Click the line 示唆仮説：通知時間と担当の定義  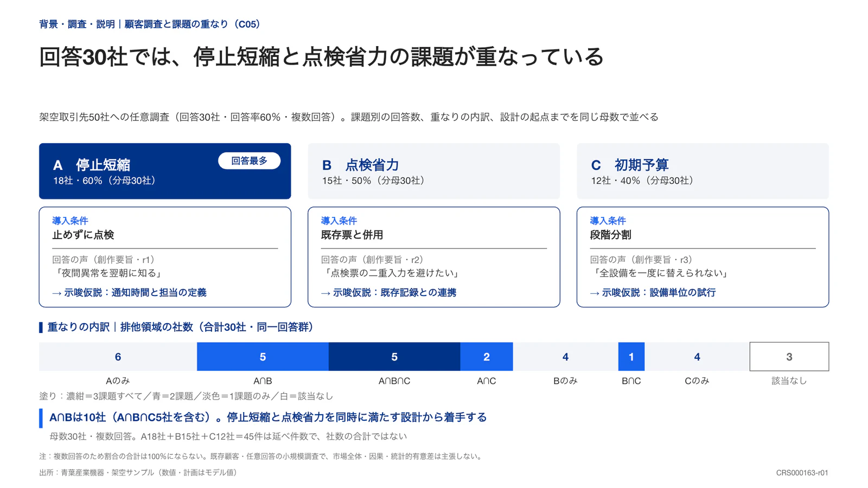[129, 293]
